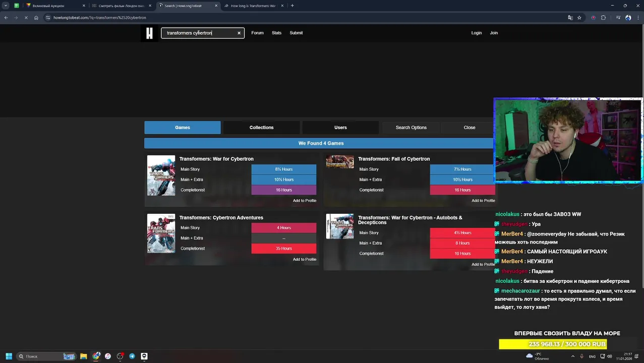Image resolution: width=644 pixels, height=363 pixels.
Task: Open the red browser extension icon
Action: [593, 18]
